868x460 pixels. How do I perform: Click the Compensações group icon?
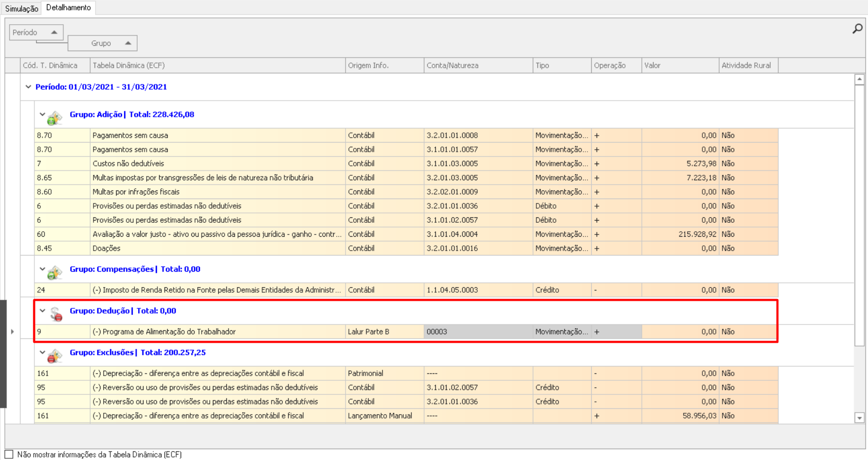54,272
